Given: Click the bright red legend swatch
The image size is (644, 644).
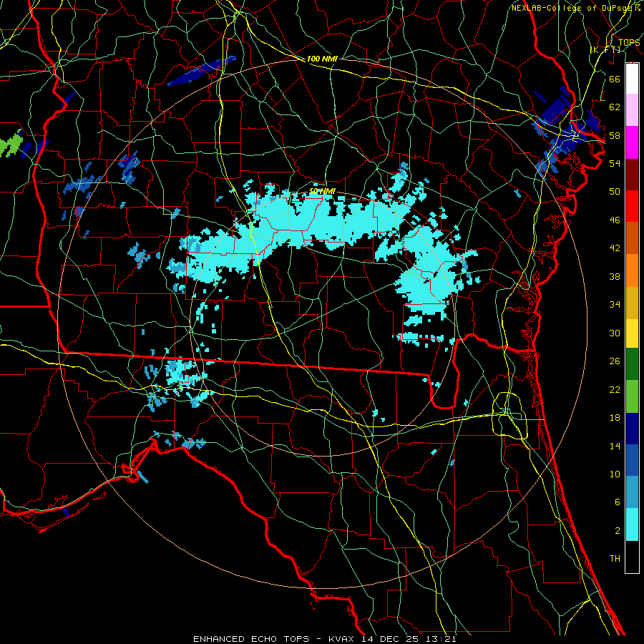Looking at the screenshot, I should pyautogui.click(x=632, y=206).
